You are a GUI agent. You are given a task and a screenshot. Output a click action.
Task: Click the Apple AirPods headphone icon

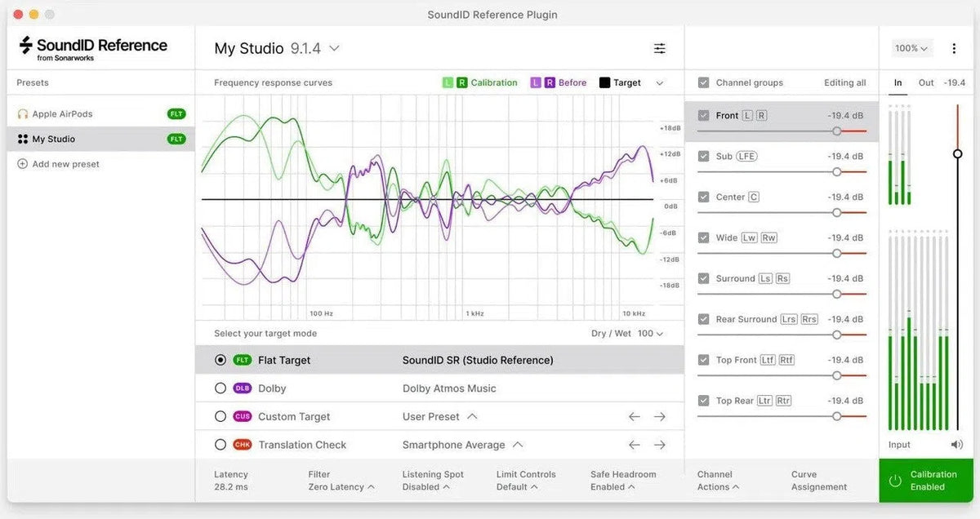click(22, 113)
